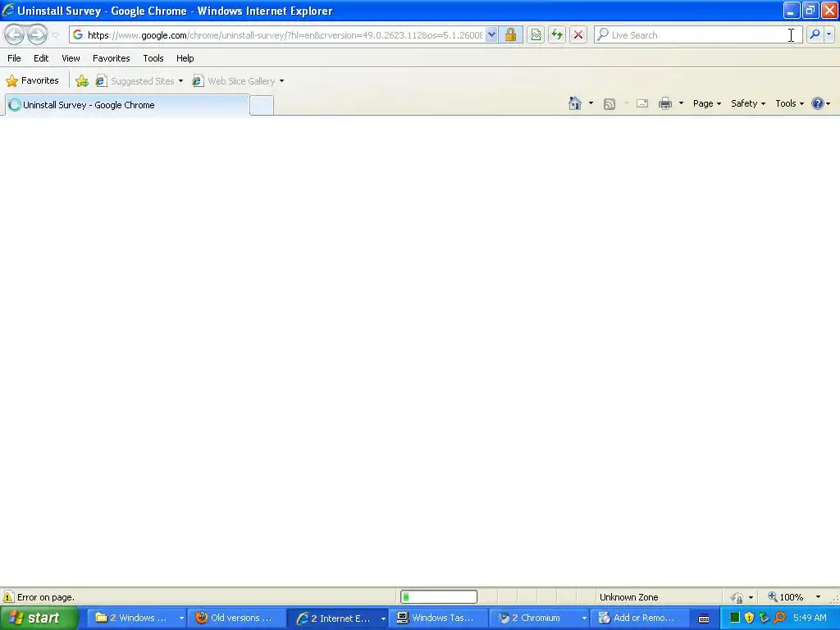Open the Page command menu

click(707, 103)
